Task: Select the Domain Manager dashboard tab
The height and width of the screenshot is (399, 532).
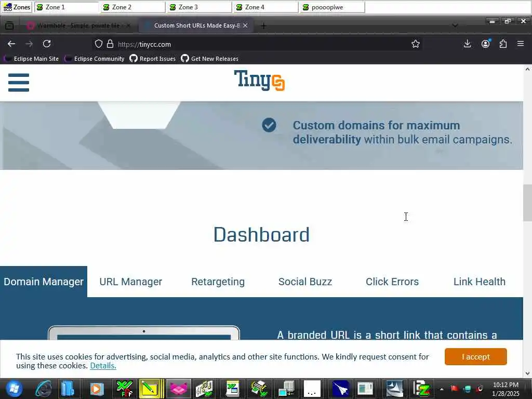Action: [x=44, y=282]
